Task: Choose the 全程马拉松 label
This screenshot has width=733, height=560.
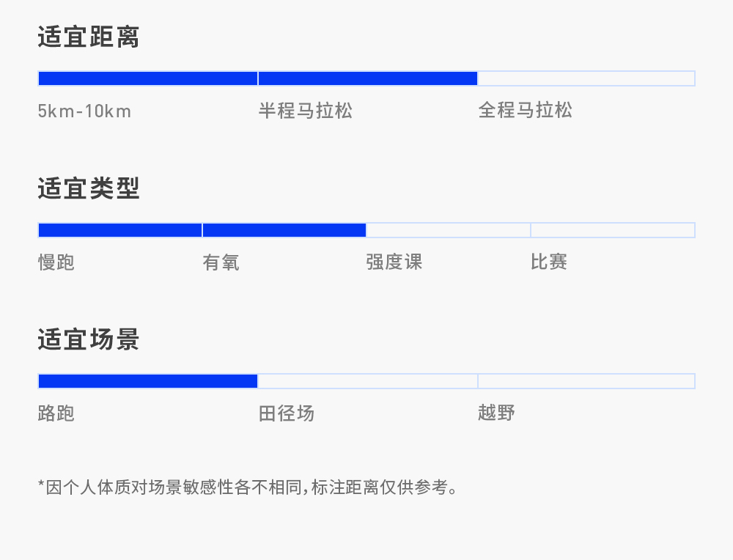Action: pos(525,111)
